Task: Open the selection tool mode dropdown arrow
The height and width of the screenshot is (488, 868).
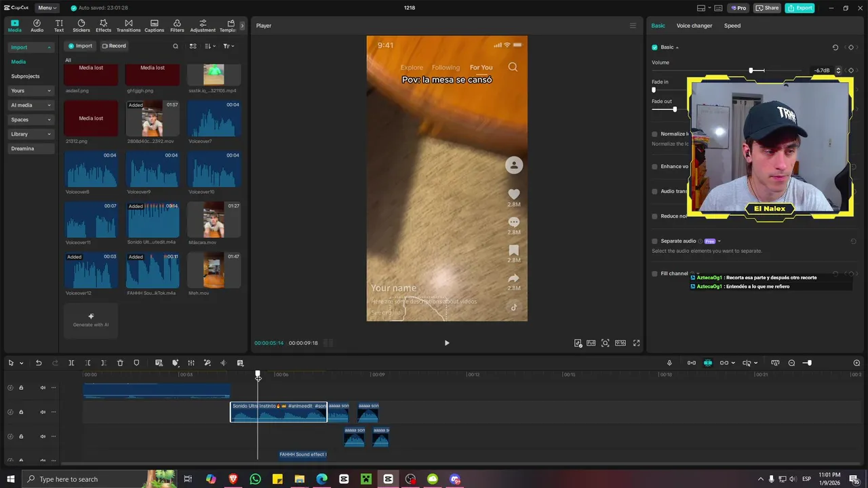Action: [21, 363]
